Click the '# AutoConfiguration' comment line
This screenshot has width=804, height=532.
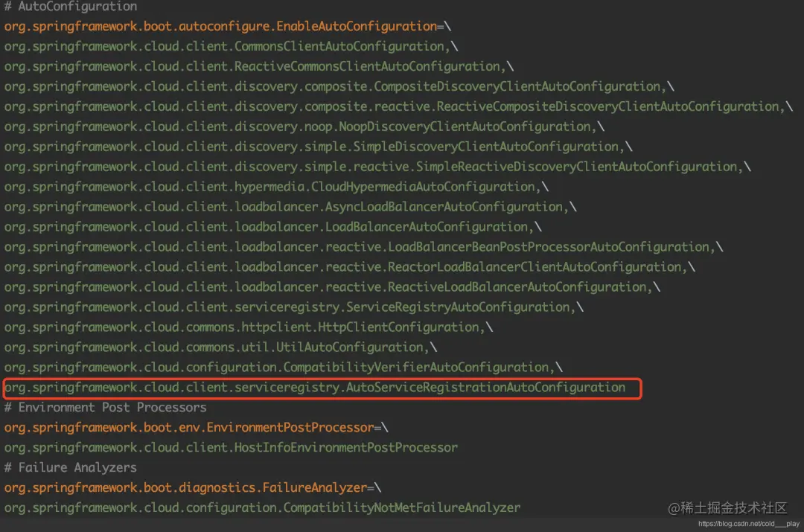(71, 6)
